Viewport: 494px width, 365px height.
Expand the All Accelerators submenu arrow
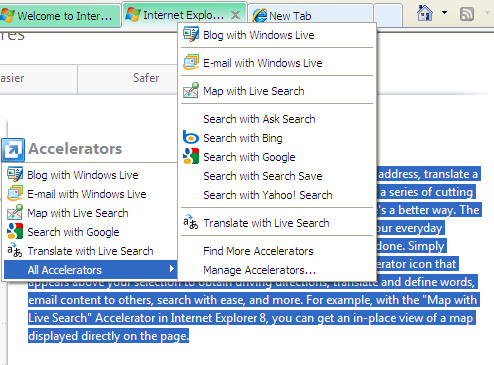pos(171,269)
